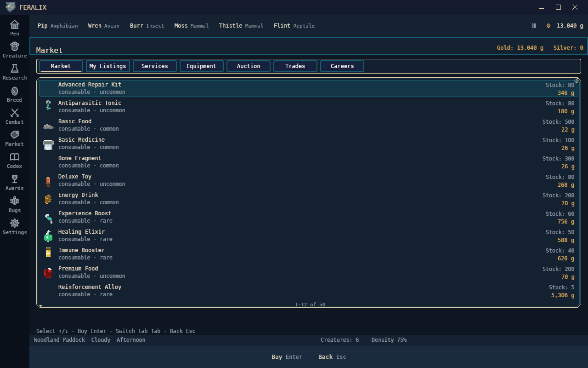Pause the game using pause icon
The height and width of the screenshot is (368, 588).
pyautogui.click(x=534, y=26)
